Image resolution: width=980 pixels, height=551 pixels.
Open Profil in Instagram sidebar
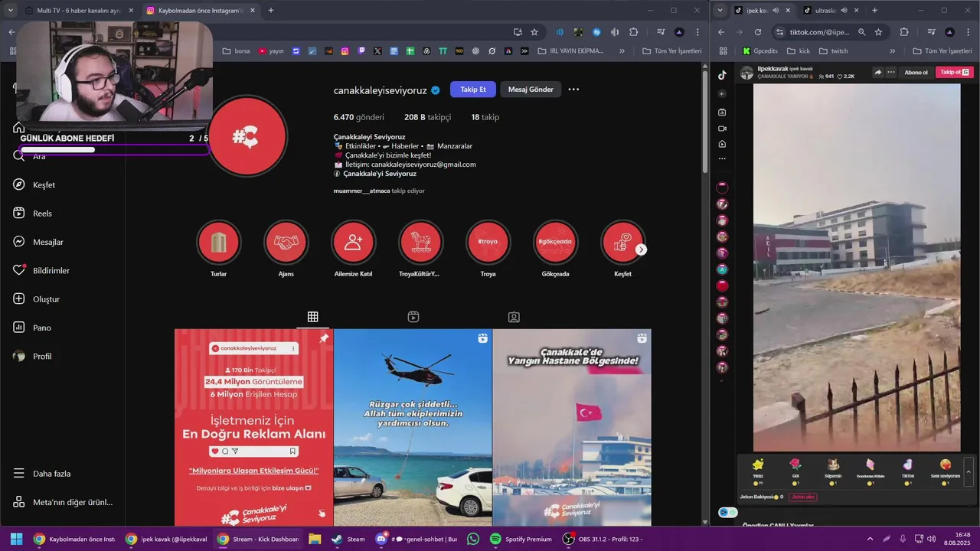(x=33, y=357)
